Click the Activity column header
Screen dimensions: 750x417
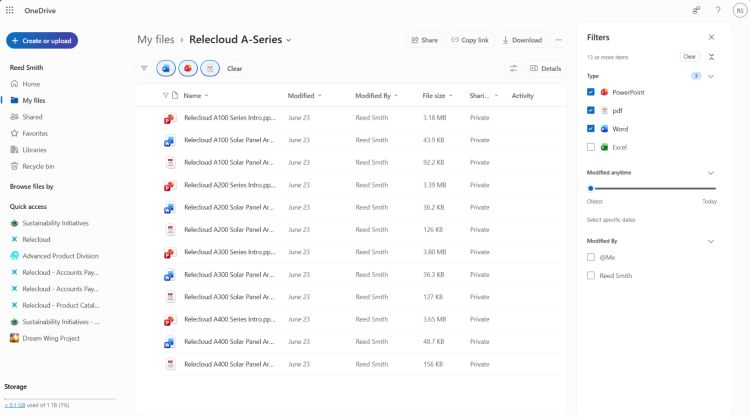pyautogui.click(x=522, y=96)
